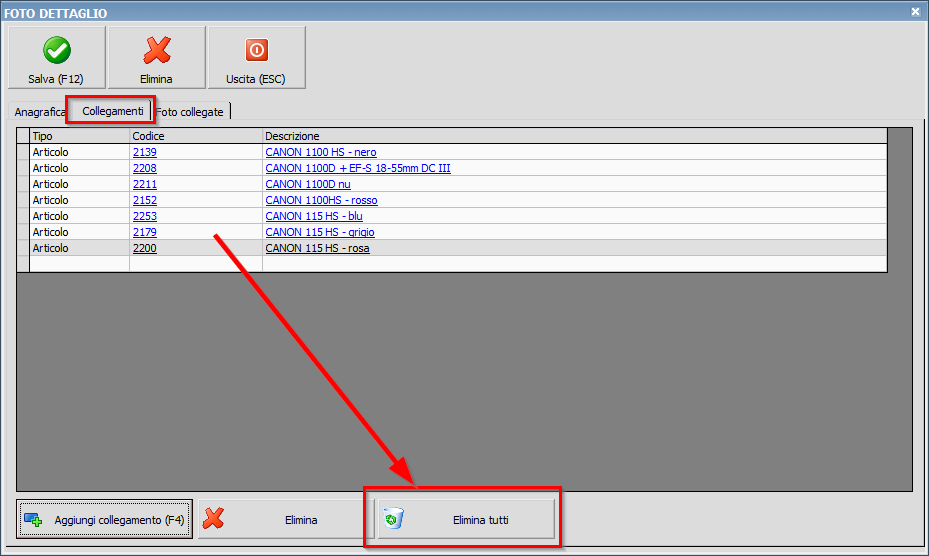This screenshot has height=556, width=929.
Task: Save with the Salva (F12) button label
Action: [56, 79]
